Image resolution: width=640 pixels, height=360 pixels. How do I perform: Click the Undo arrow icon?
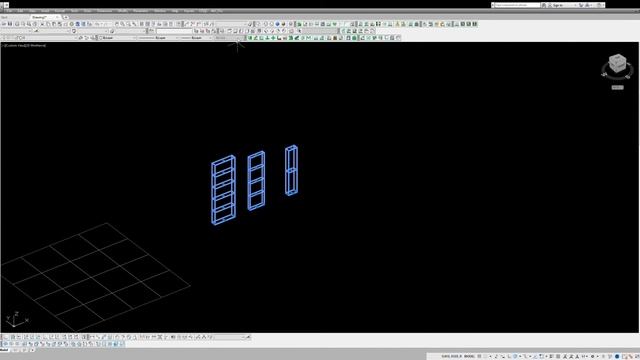pos(97,24)
